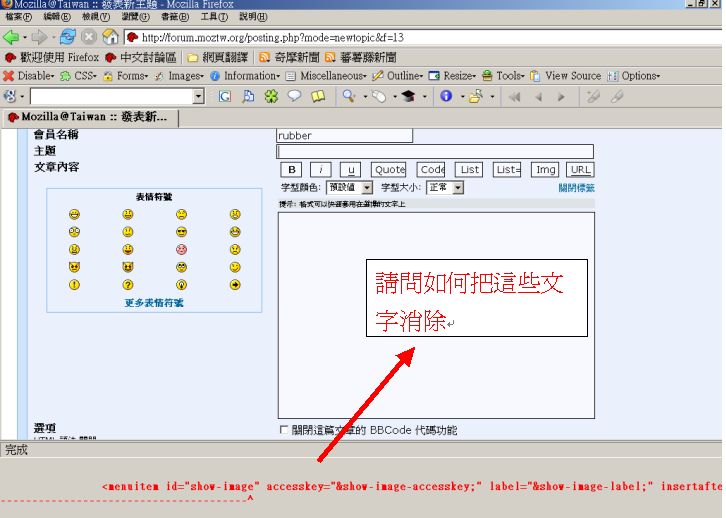Insert the arrow emoticon in bottom row

235,284
